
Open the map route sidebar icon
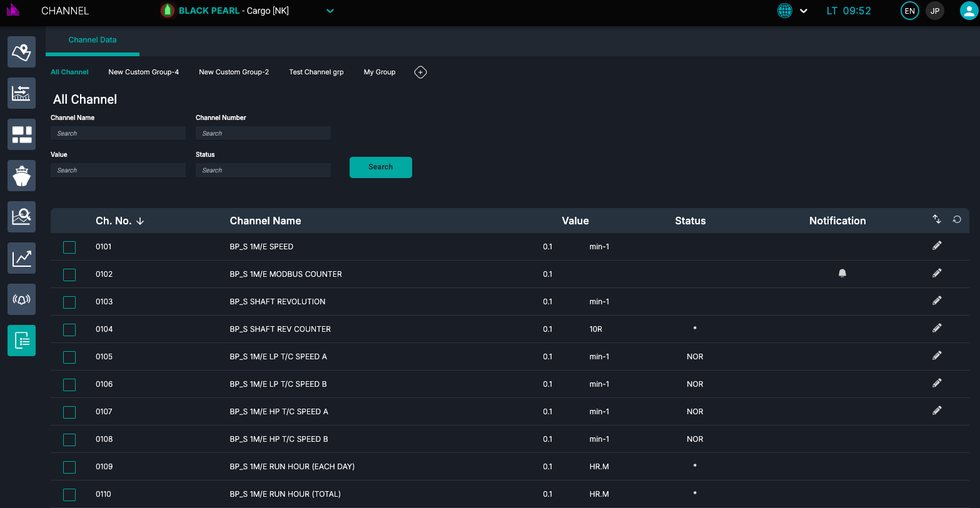(x=21, y=52)
